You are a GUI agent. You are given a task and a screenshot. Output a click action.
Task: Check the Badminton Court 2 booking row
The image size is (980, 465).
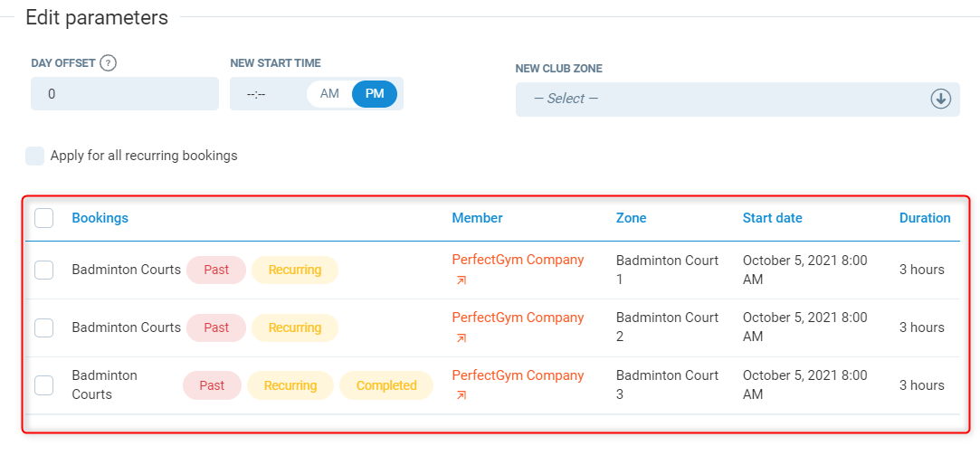44,327
